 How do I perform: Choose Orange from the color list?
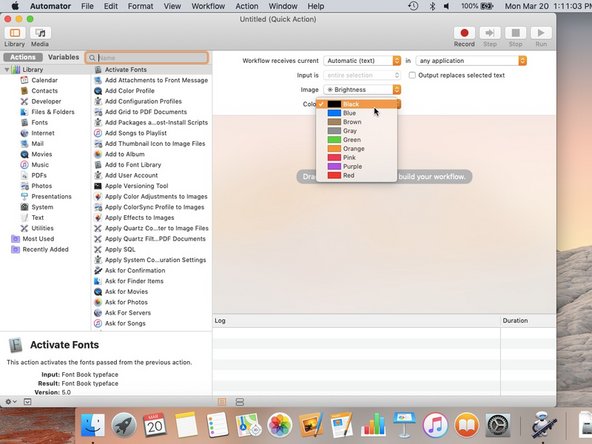[357, 148]
